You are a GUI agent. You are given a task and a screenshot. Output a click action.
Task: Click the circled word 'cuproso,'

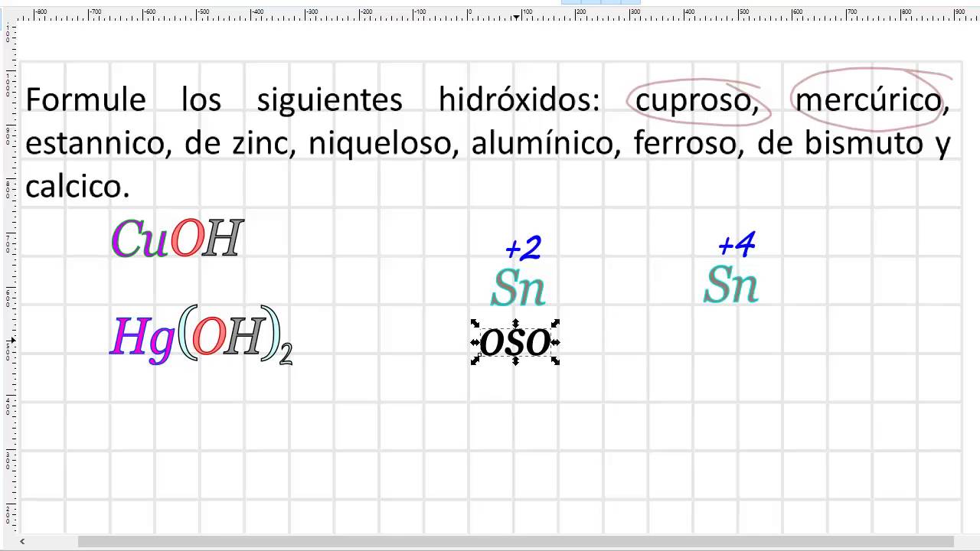coord(697,101)
